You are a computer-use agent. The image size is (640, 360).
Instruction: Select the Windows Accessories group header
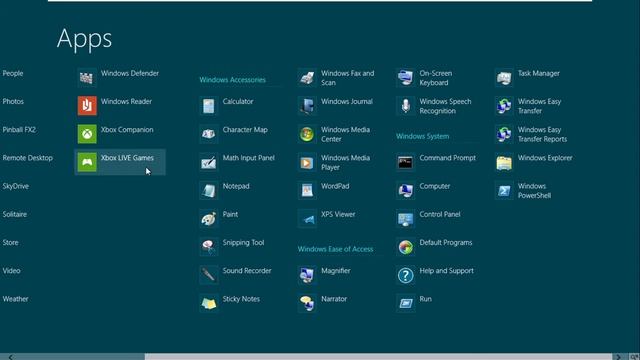pos(233,80)
